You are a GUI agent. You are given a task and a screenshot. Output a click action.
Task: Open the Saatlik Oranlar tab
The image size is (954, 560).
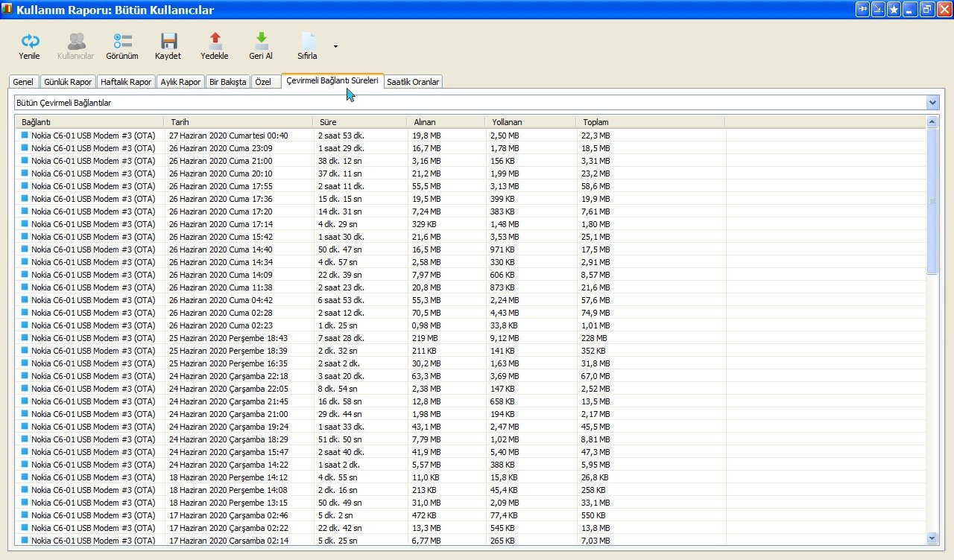tap(414, 82)
